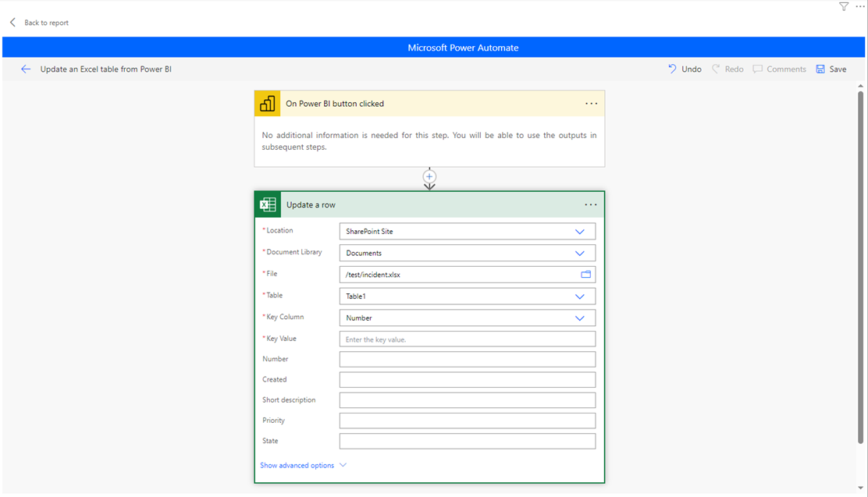The height and width of the screenshot is (497, 868).
Task: Open the filter icon at top right
Action: tap(844, 7)
